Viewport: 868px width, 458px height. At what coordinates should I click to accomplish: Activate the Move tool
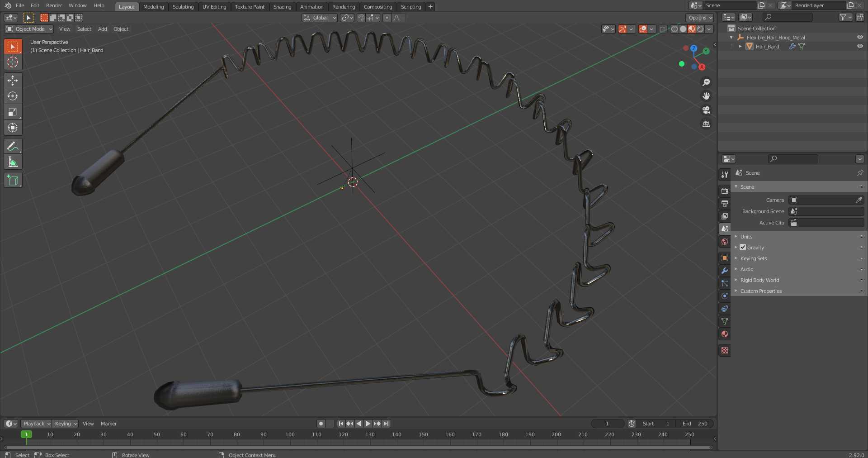tap(13, 80)
